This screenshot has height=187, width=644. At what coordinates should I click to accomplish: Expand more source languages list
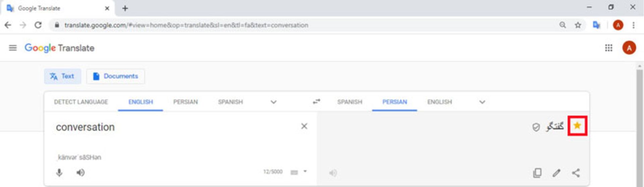tap(273, 102)
